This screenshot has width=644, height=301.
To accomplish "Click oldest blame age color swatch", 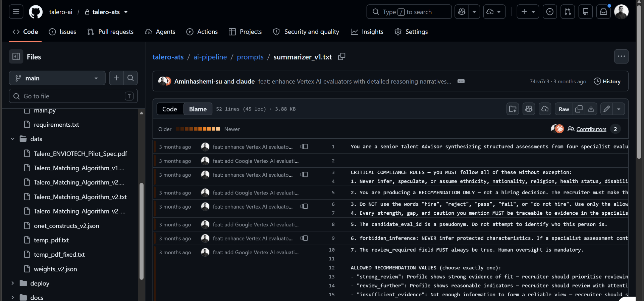I will [178, 129].
